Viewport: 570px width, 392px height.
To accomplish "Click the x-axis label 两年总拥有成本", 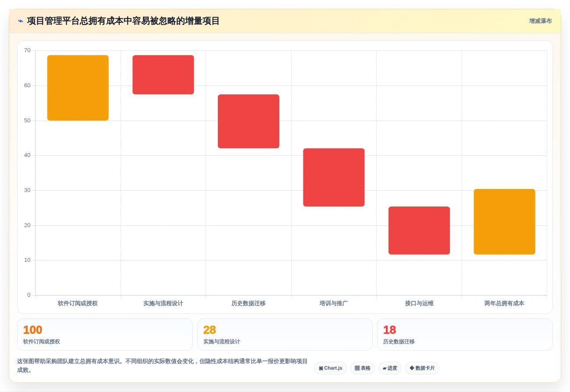I will [x=504, y=303].
